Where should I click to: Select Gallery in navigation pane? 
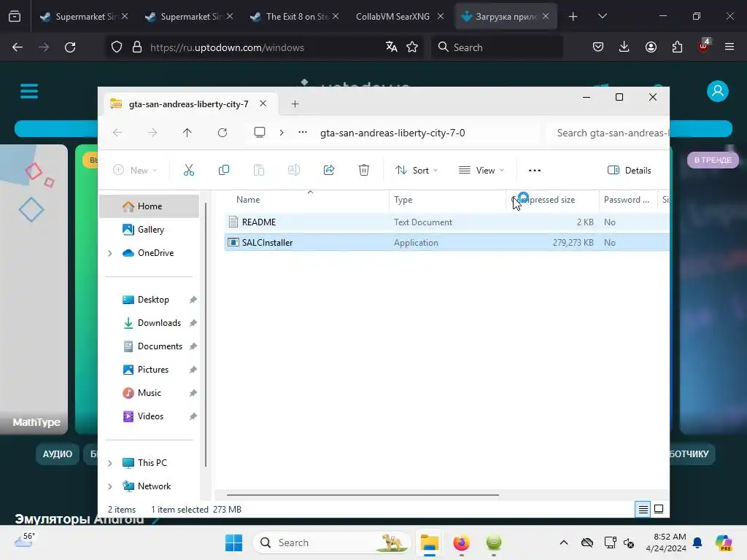(x=149, y=230)
